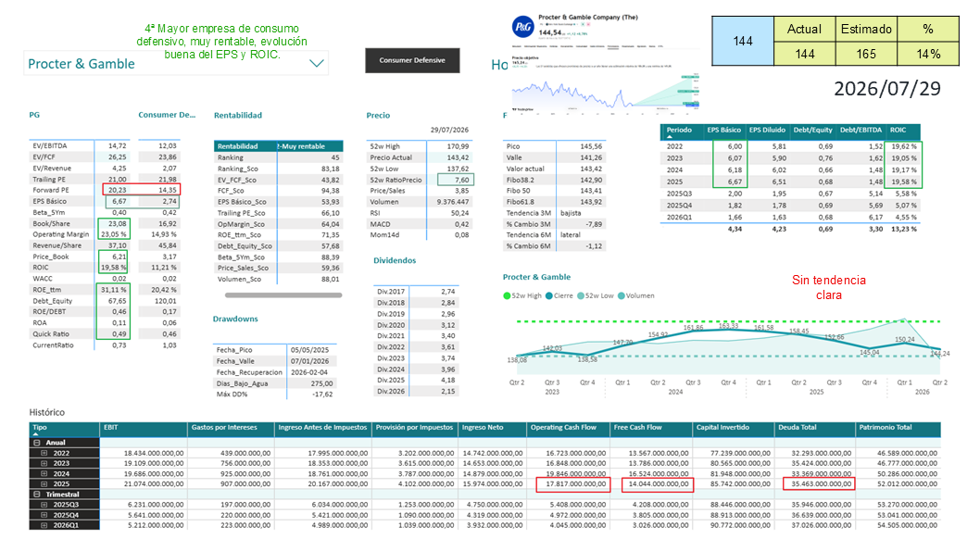This screenshot has height=551, width=980.
Task: Click the Fibo61.8 row label
Action: pyautogui.click(x=519, y=203)
